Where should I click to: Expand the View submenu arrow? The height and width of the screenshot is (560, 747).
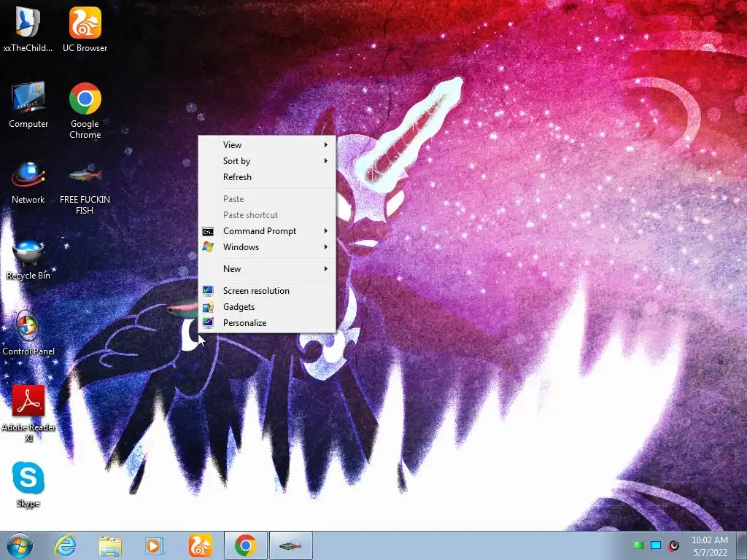point(326,145)
